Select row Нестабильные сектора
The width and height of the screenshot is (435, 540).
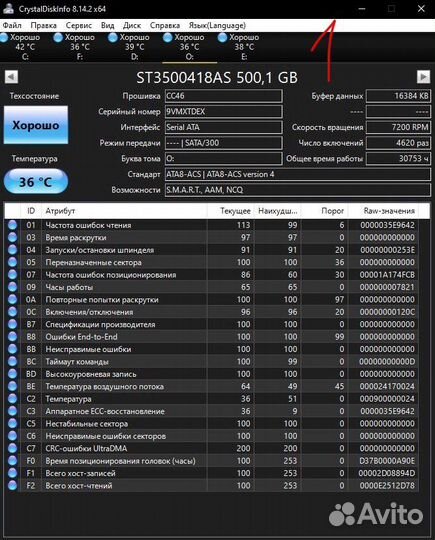tap(212, 424)
